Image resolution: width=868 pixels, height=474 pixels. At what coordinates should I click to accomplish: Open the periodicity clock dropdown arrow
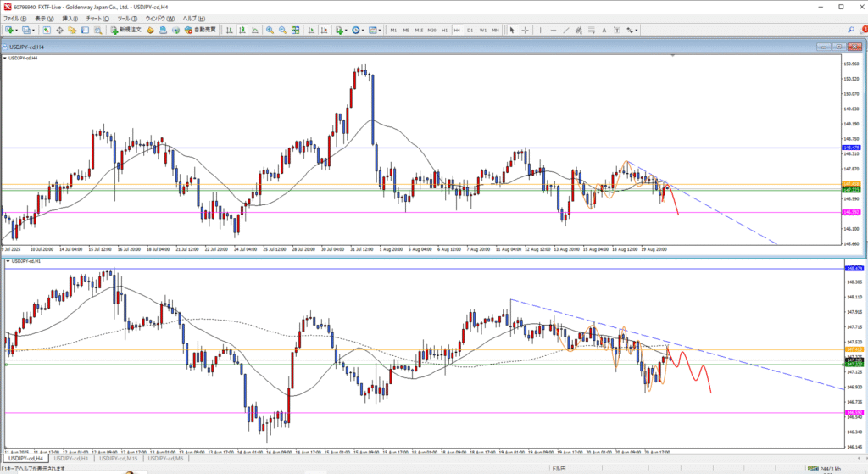pos(363,30)
